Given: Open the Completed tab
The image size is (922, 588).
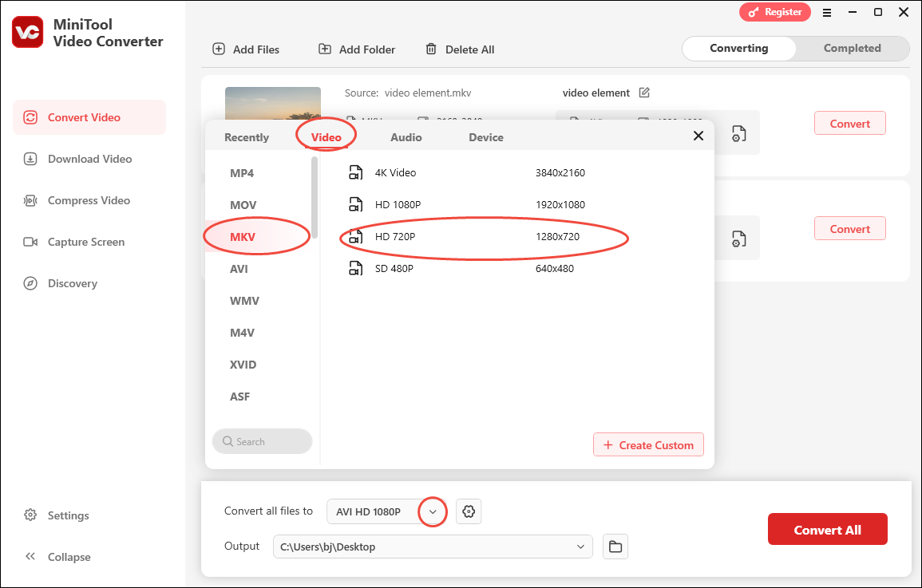Looking at the screenshot, I should [x=852, y=48].
